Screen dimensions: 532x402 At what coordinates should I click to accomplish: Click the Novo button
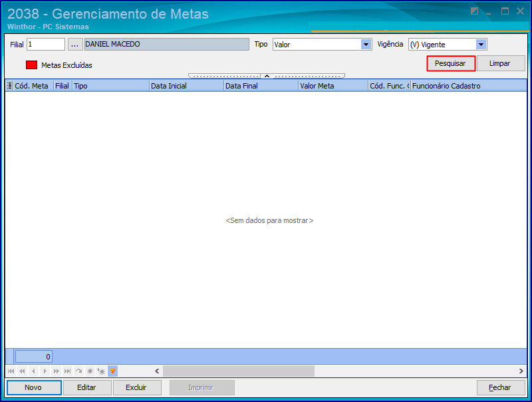(34, 388)
